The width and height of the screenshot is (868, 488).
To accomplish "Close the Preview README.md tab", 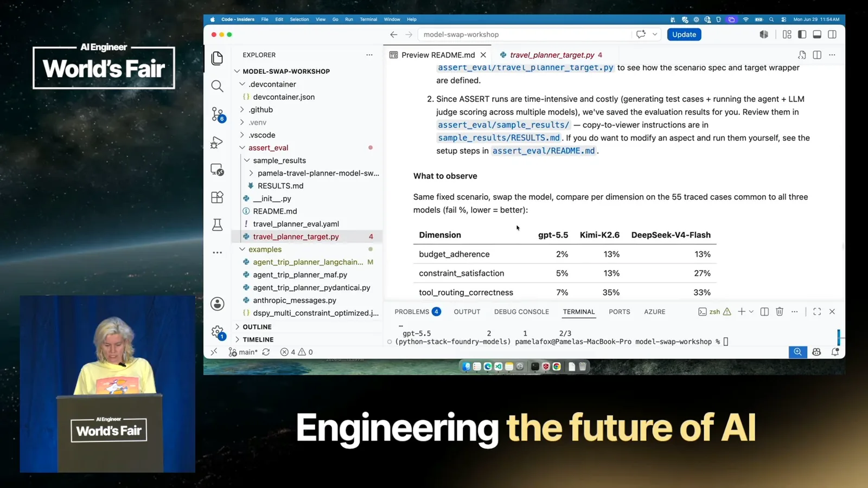I will pyautogui.click(x=483, y=55).
